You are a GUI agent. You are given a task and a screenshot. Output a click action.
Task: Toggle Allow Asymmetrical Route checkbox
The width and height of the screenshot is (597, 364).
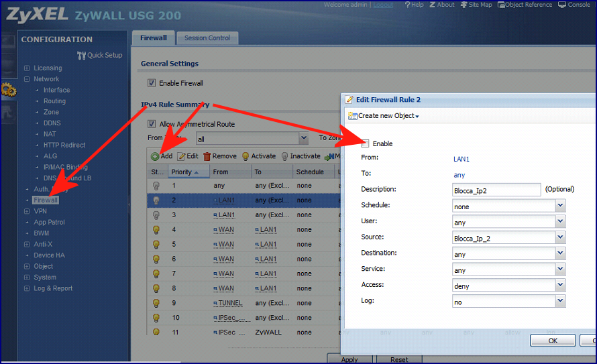152,124
